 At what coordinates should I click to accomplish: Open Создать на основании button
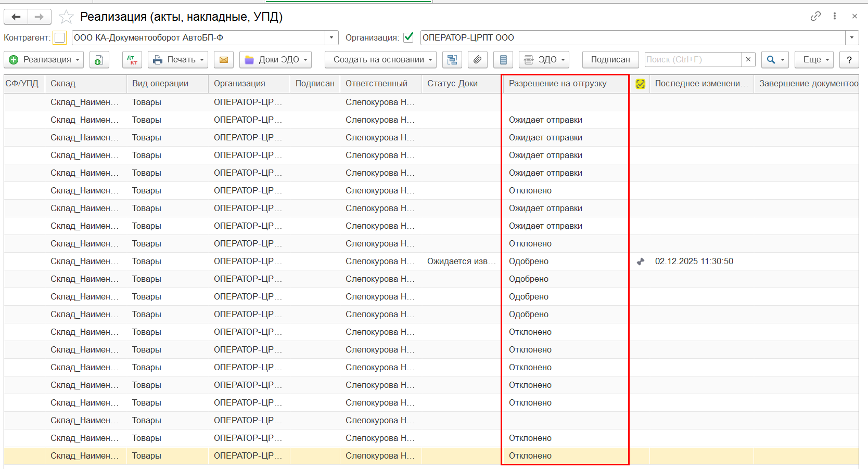[380, 60]
